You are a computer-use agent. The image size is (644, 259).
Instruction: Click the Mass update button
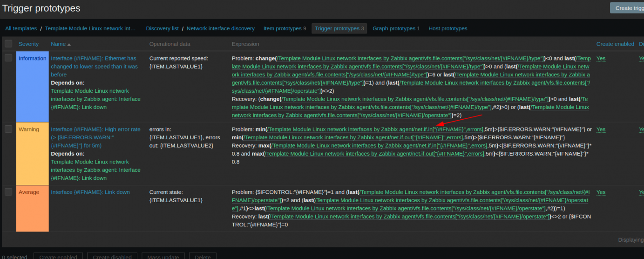[x=162, y=257]
